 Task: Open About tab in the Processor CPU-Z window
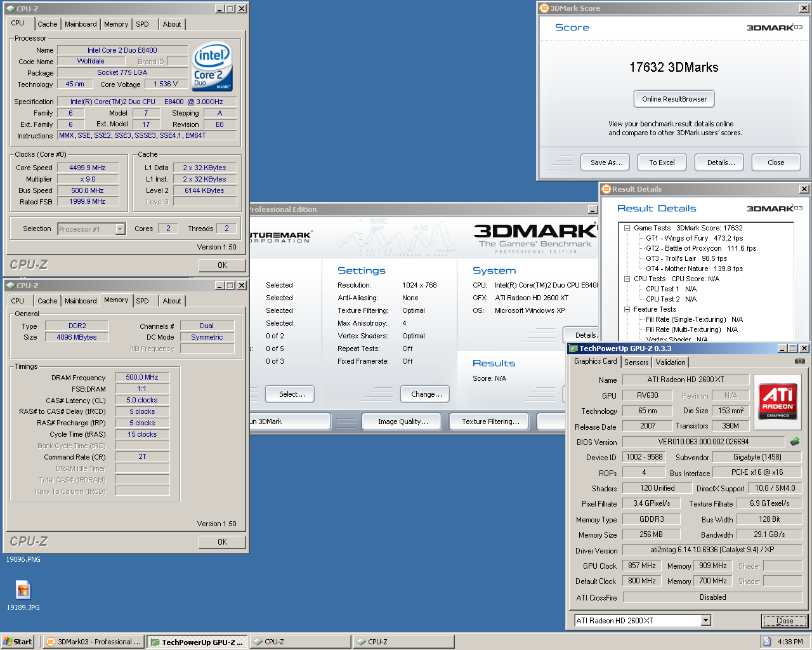(x=172, y=24)
